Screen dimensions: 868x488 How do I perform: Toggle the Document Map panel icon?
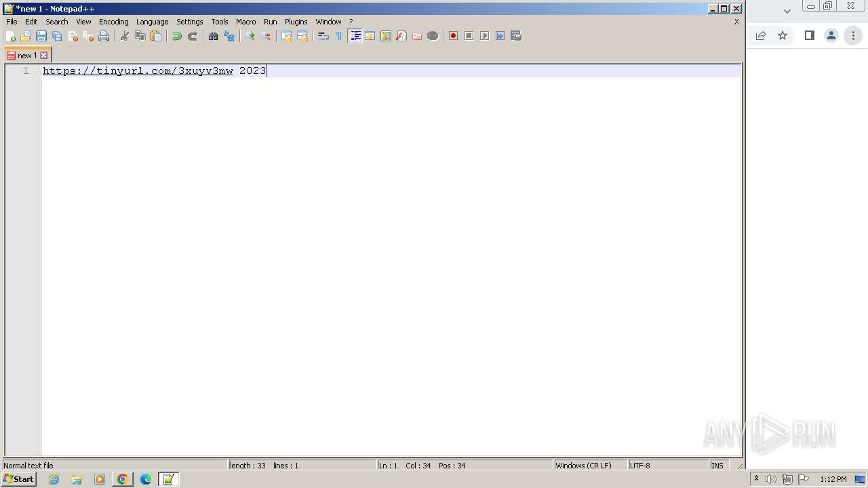[x=386, y=36]
